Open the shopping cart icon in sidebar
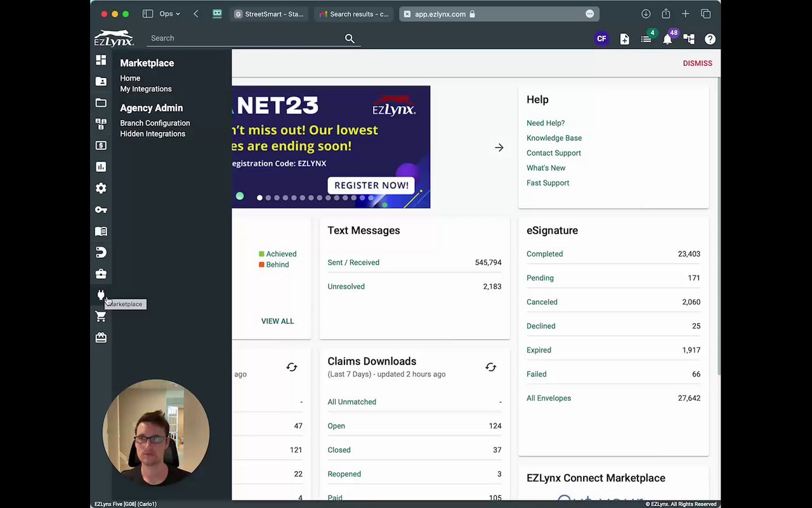The image size is (812, 508). coord(101,316)
